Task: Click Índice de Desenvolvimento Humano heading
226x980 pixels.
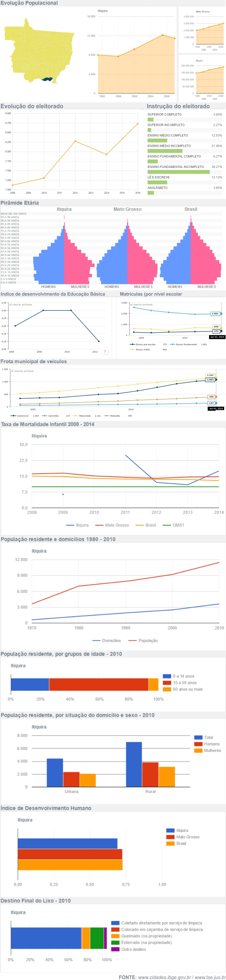Action: pos(46,808)
